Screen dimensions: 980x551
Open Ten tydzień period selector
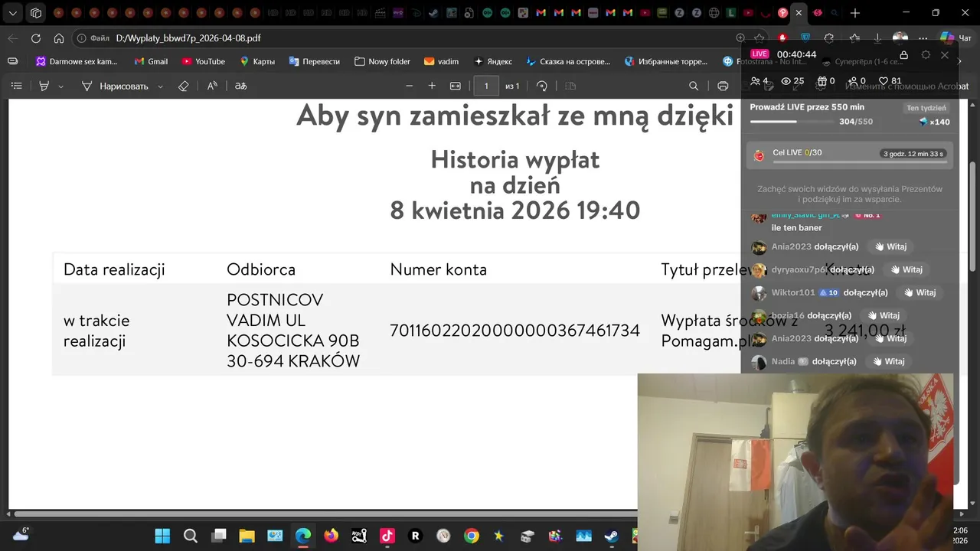(926, 108)
